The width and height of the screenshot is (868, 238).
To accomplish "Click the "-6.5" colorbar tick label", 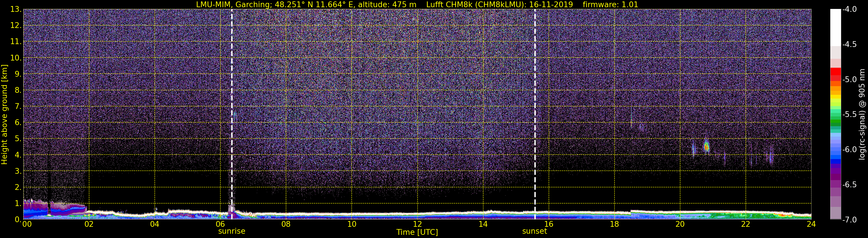I will tap(849, 184).
